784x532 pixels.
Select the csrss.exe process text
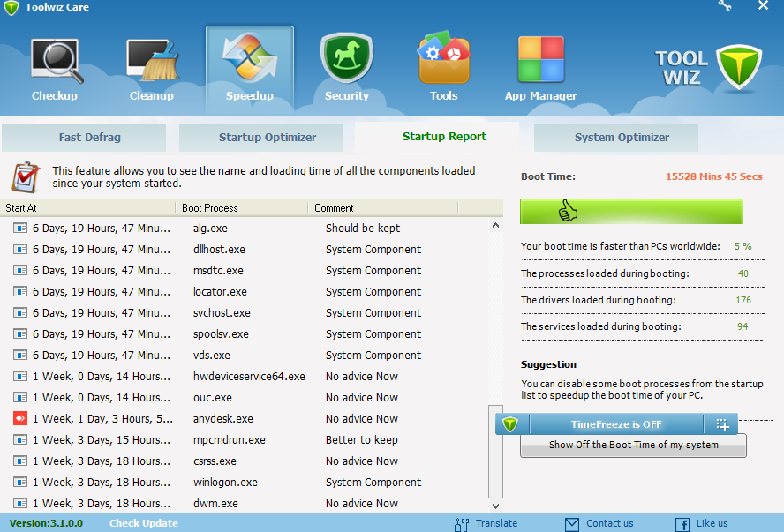coord(215,461)
